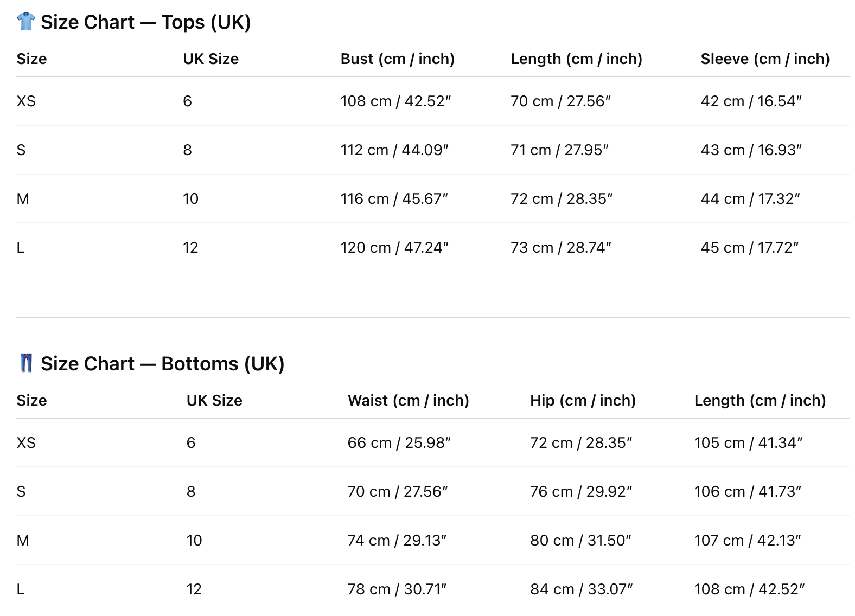The width and height of the screenshot is (855, 616).
Task: Select the waist value "66 cm / 25.98″"
Action: [399, 443]
